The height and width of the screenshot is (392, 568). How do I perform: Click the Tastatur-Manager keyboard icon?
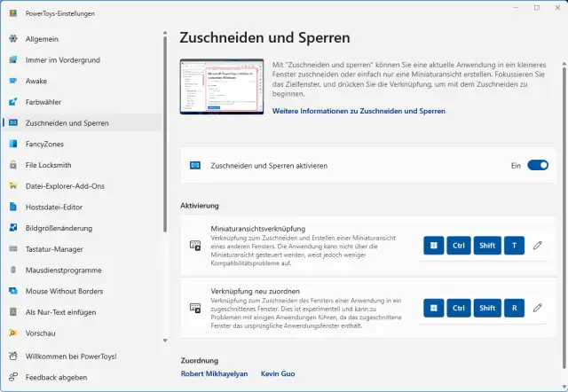coord(12,249)
